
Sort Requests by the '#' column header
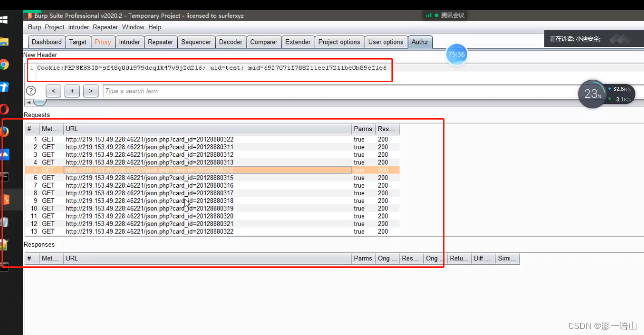(32, 129)
